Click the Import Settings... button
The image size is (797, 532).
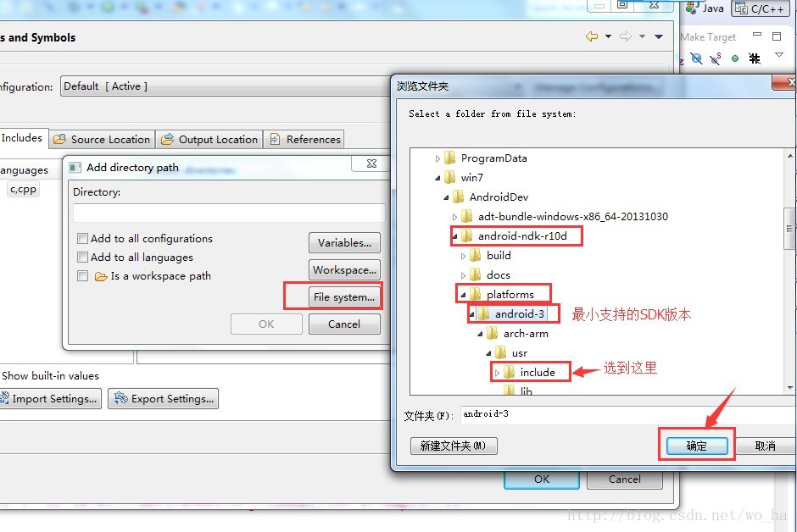[49, 398]
